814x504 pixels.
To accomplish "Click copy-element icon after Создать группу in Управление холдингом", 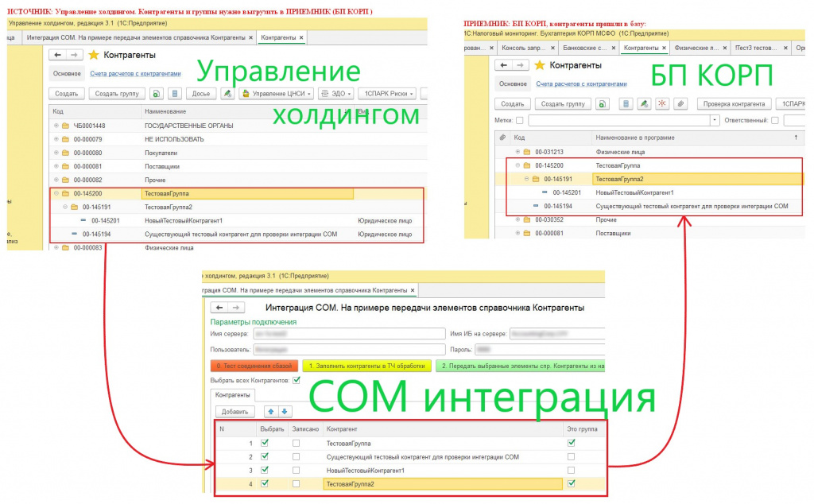I will (157, 94).
